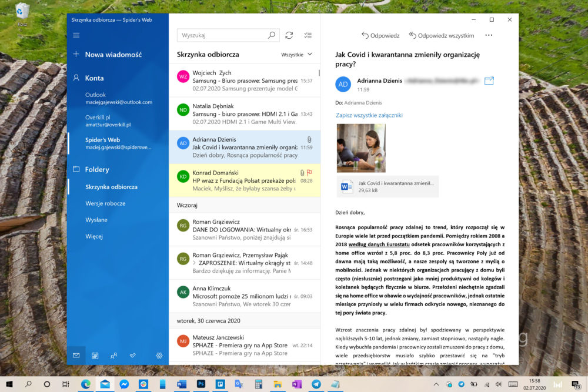Open Jak Covid i kwarantanna zmienił attachment

point(387,186)
